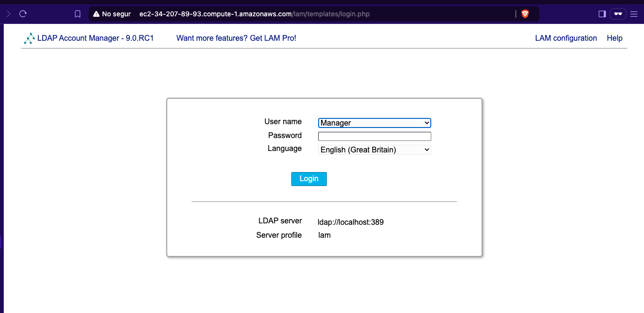Toggle the browser sidebar panel icon
Screen dimensions: 644x313
click(x=602, y=14)
